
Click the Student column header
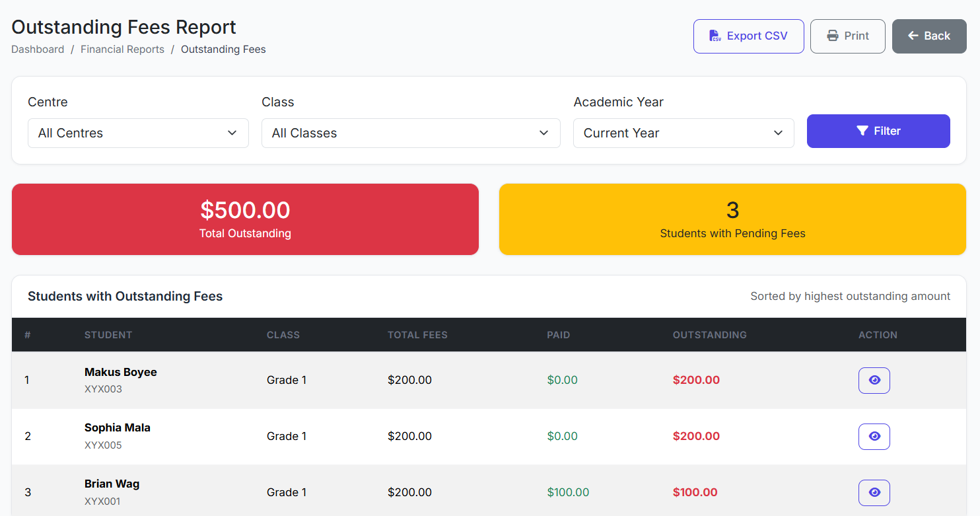[108, 335]
